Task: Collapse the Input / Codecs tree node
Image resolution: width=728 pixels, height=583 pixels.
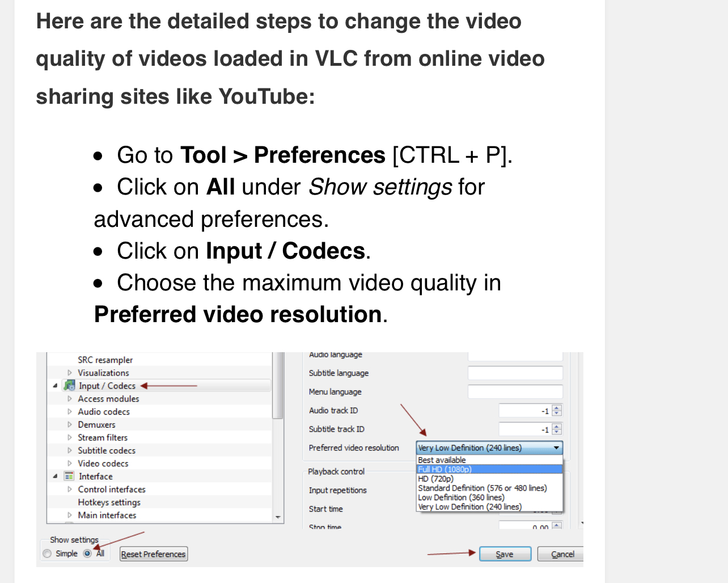Action: point(55,386)
